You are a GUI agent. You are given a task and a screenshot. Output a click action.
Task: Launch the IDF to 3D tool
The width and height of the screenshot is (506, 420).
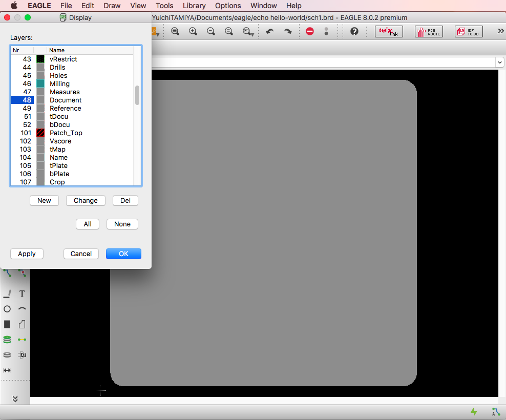pyautogui.click(x=469, y=31)
